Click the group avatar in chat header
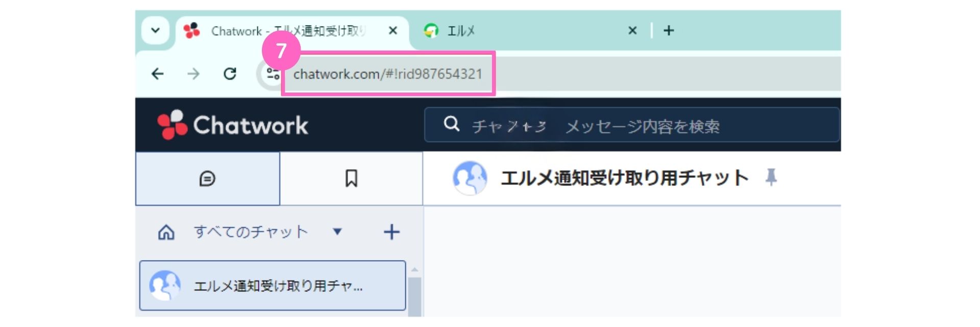The width and height of the screenshot is (980, 327). pos(470,178)
